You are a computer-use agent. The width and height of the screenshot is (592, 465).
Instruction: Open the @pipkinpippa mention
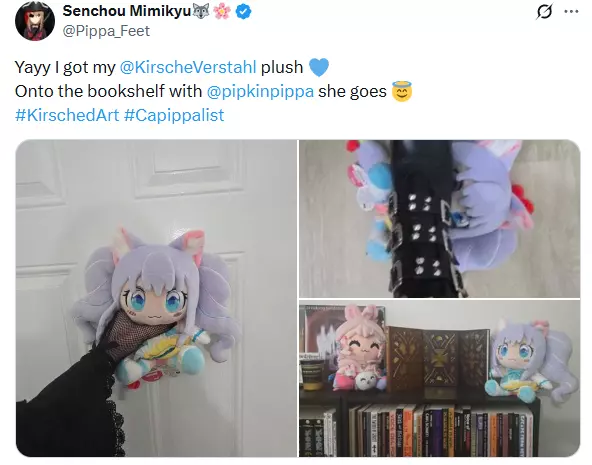click(260, 91)
